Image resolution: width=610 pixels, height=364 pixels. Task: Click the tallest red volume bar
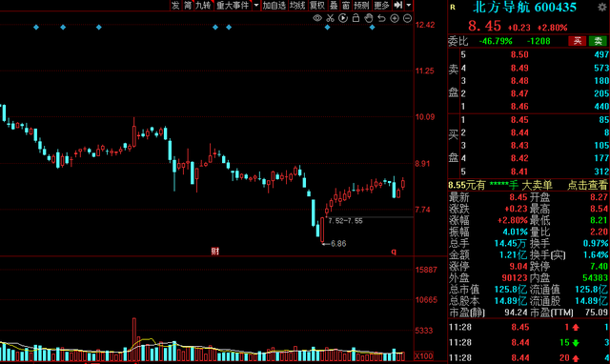click(134, 339)
